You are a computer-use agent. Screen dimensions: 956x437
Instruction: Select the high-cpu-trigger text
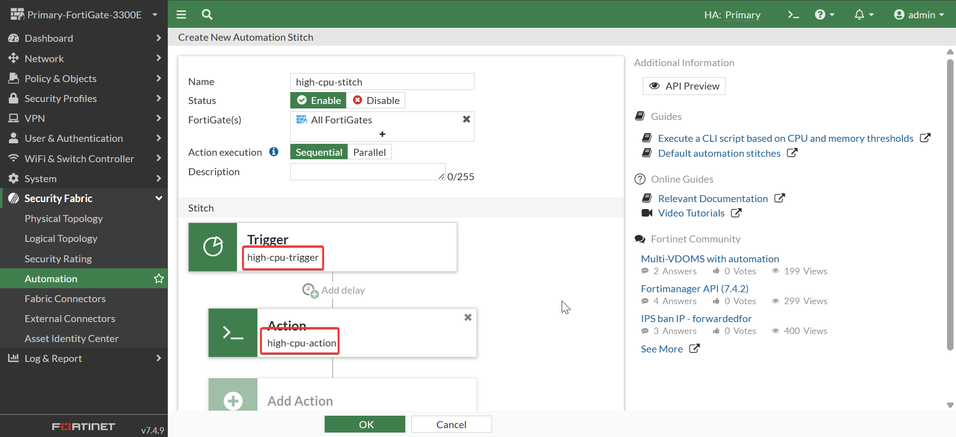283,257
